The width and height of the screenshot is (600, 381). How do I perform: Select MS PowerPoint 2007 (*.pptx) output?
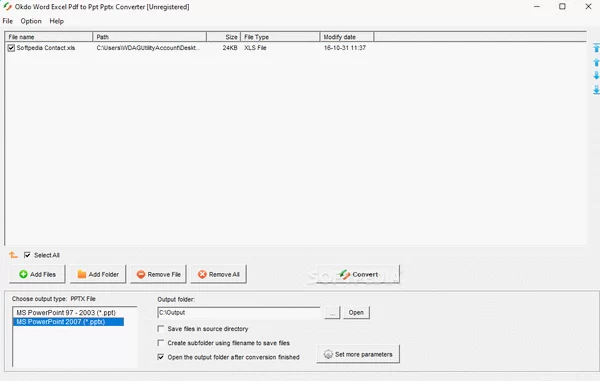pyautogui.click(x=68, y=322)
